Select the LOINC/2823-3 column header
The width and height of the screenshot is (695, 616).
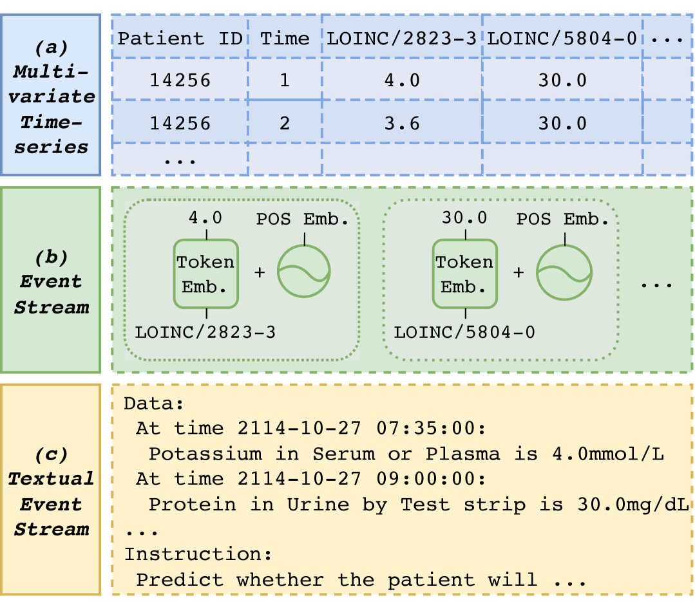pyautogui.click(x=401, y=38)
